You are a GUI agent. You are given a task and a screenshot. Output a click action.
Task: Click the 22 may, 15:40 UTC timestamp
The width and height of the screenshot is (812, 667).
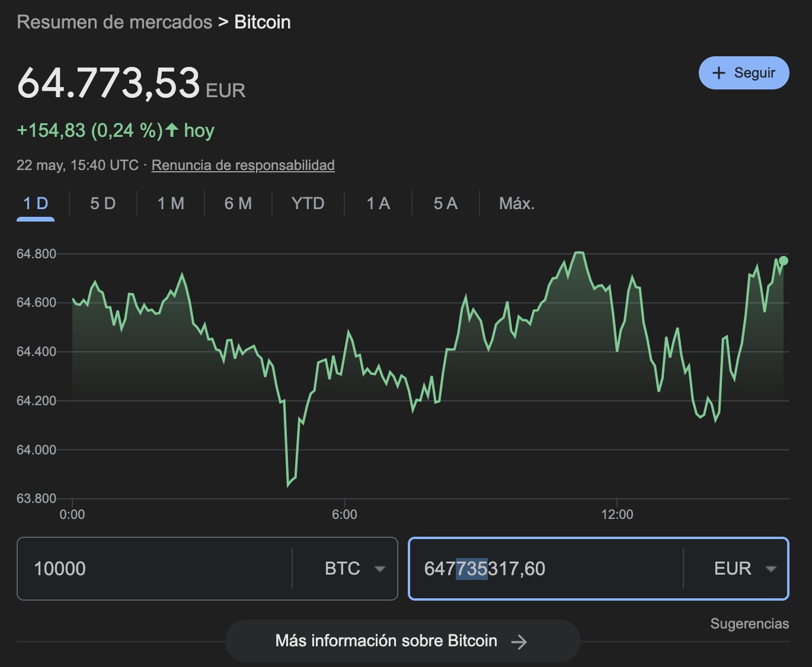coord(78,165)
